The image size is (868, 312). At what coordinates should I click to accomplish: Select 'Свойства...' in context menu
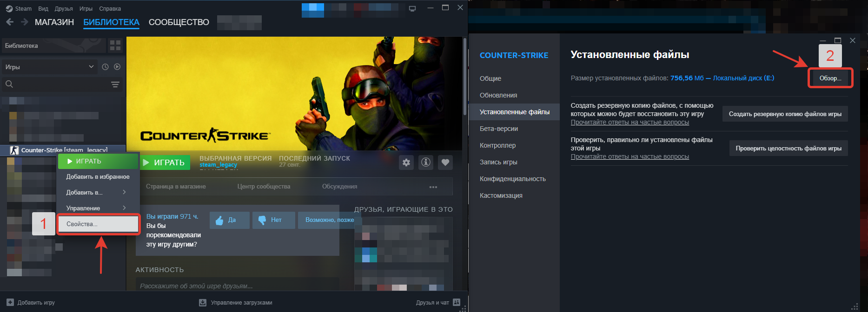point(98,224)
